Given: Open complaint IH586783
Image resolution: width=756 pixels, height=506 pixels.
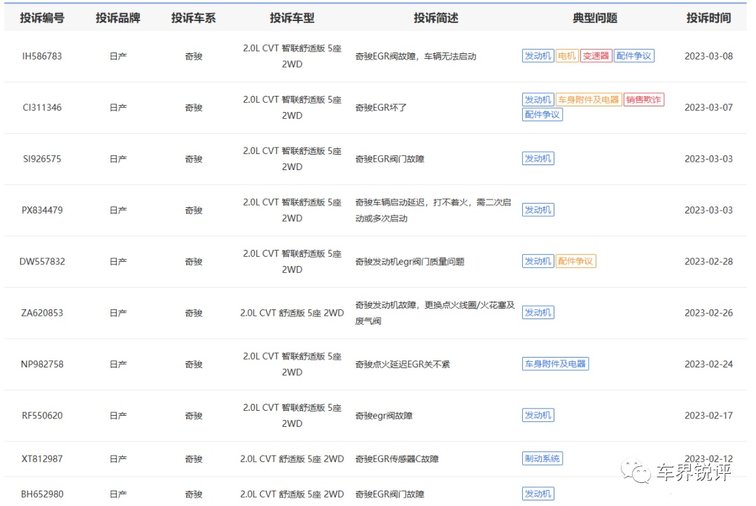Looking at the screenshot, I should point(42,56).
